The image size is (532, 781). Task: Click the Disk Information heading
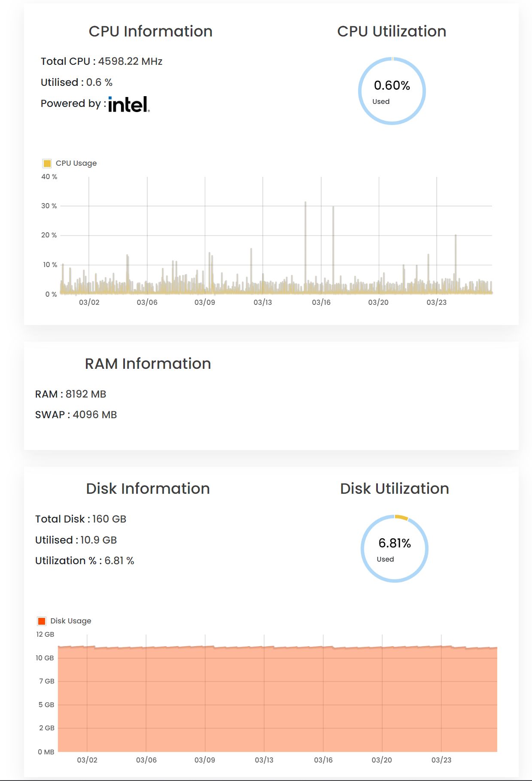(148, 489)
